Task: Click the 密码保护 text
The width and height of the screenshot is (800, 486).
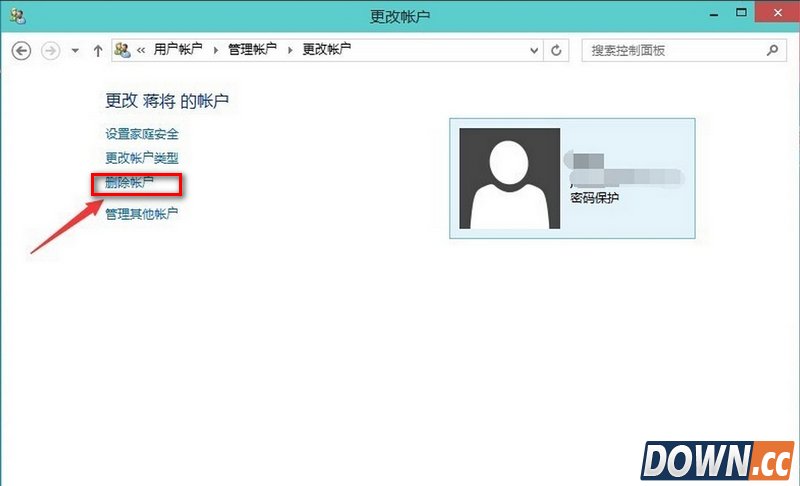Action: 594,198
